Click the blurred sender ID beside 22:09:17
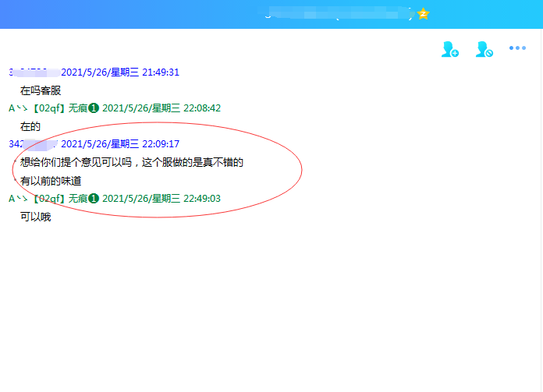The height and width of the screenshot is (392, 543). click(33, 144)
